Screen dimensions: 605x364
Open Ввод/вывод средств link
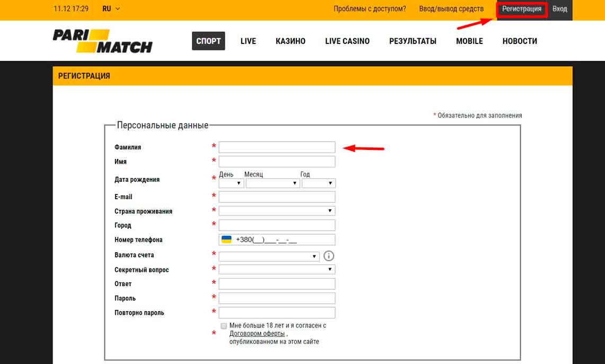click(x=451, y=8)
